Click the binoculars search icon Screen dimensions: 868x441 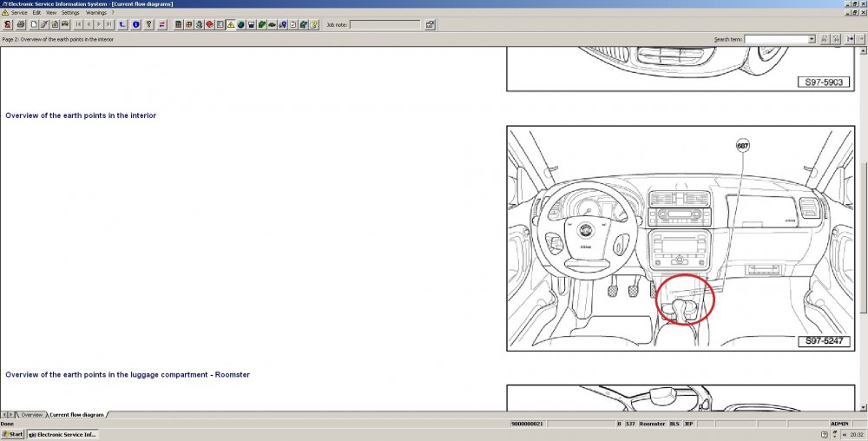pyautogui.click(x=825, y=39)
